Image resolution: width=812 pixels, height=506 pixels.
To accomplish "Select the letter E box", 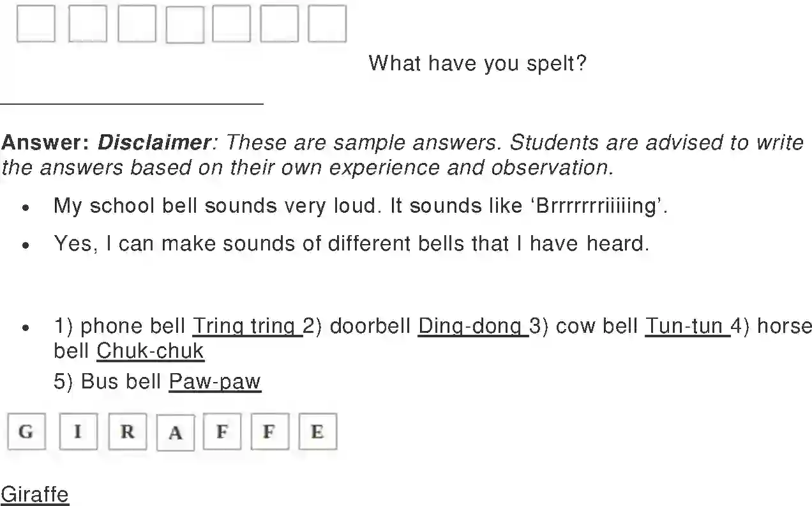I will (x=317, y=432).
